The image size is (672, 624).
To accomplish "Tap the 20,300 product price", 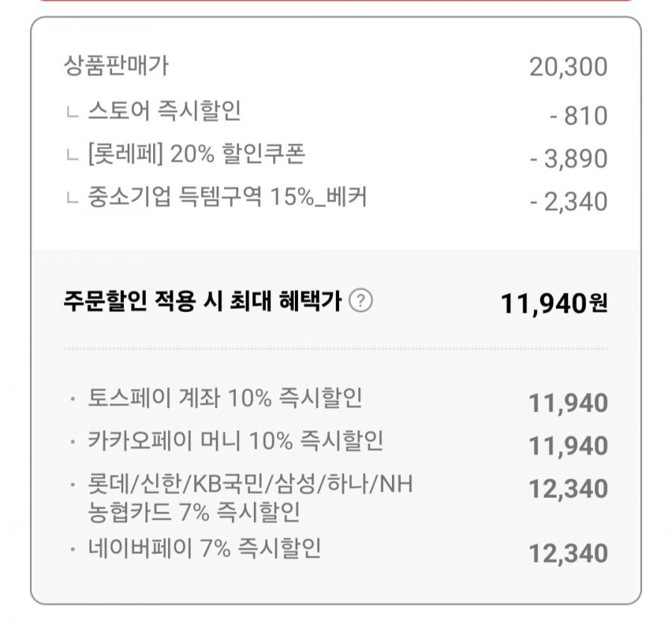I will pos(568,67).
